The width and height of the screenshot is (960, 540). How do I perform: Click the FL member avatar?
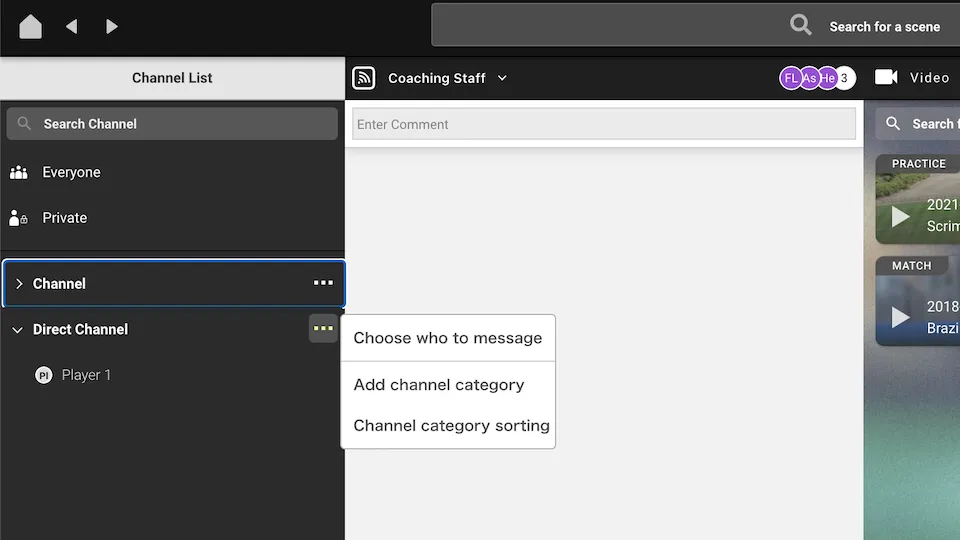tap(790, 78)
